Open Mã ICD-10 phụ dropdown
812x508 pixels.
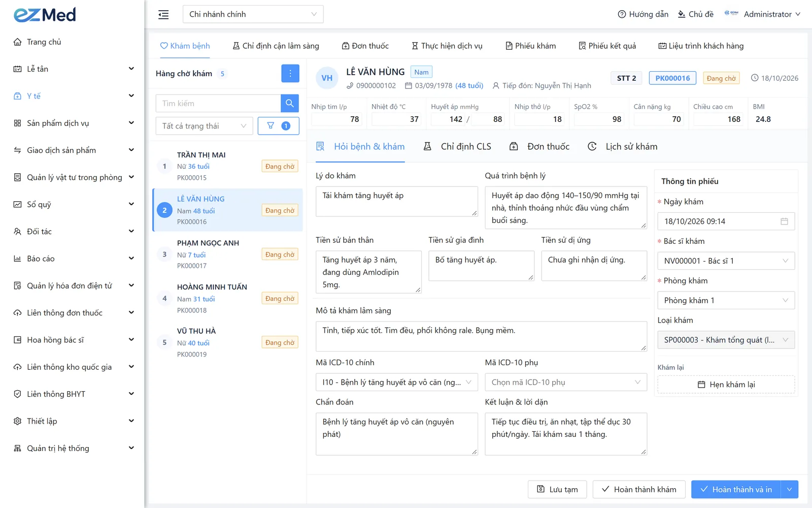[566, 383]
